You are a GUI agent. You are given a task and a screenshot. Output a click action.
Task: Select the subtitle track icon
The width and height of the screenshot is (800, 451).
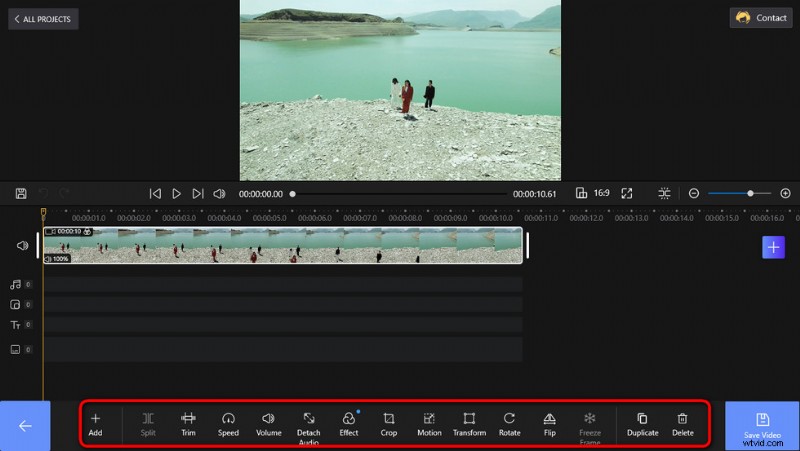[15, 349]
